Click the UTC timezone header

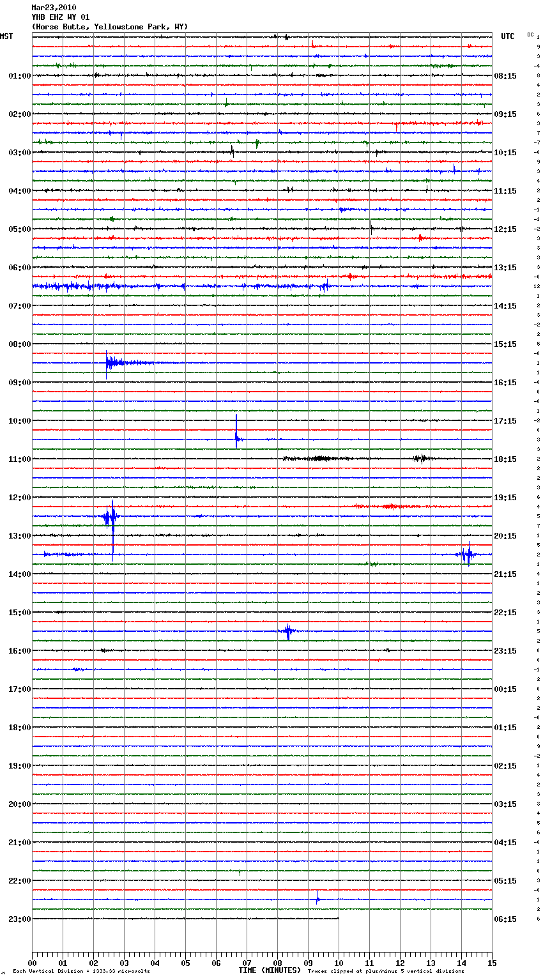(508, 36)
